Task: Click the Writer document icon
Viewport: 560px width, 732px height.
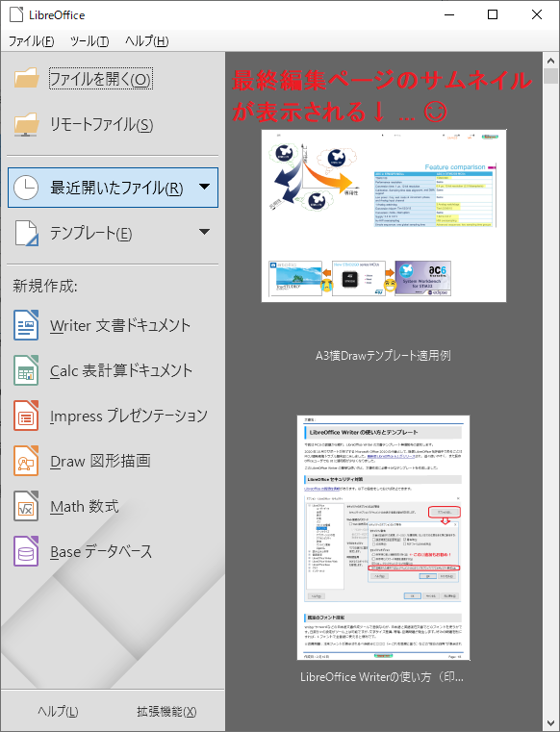Action: click(x=26, y=325)
